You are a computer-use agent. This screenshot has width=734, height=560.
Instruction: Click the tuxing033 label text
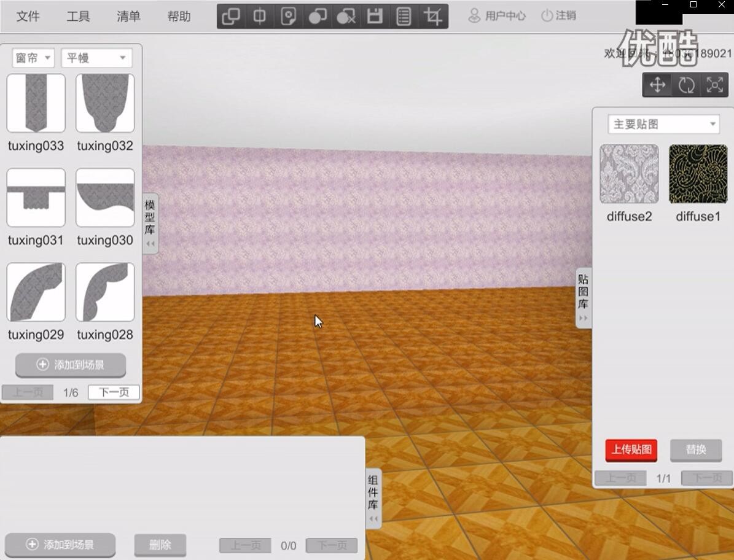[36, 146]
